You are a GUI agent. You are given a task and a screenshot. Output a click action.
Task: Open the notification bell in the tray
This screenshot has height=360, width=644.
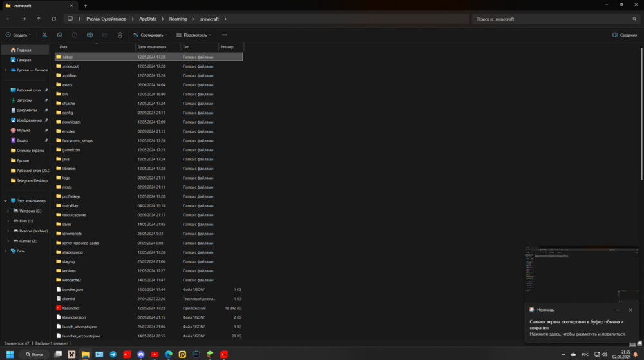[636, 354]
